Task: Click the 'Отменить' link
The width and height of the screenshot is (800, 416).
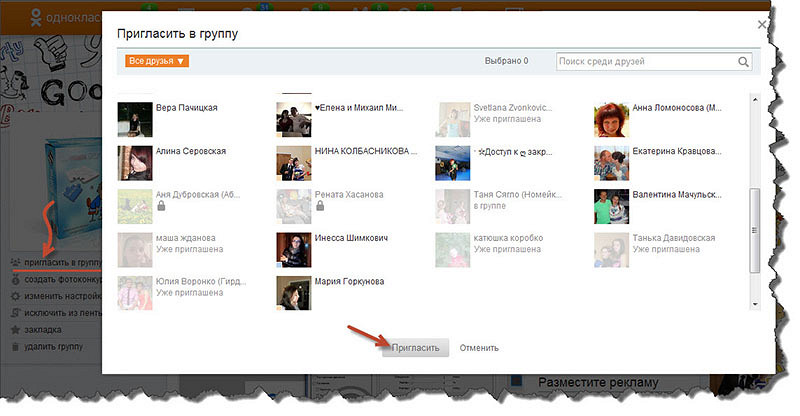Action: click(x=479, y=348)
